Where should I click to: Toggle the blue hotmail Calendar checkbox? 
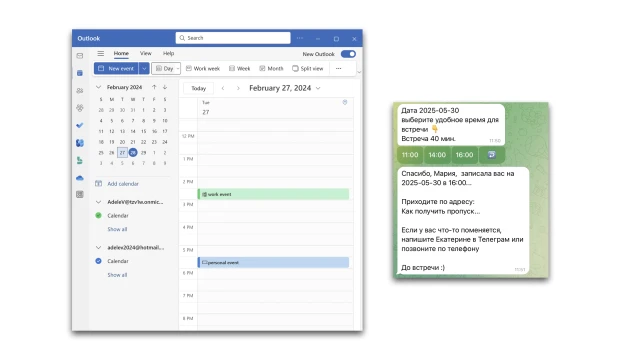pos(98,261)
